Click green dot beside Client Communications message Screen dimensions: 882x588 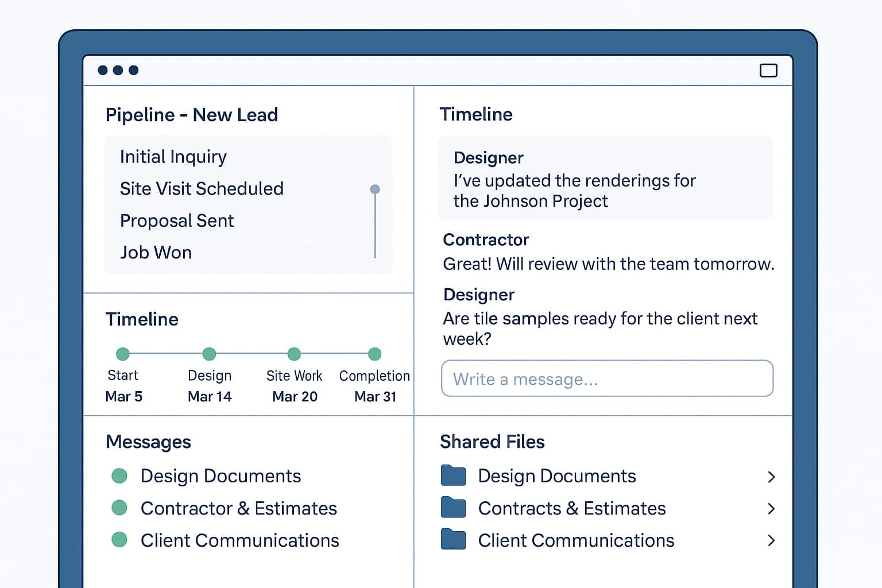(x=119, y=540)
